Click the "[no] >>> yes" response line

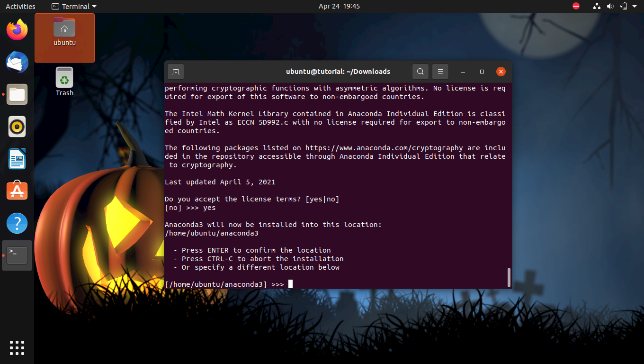(x=190, y=208)
